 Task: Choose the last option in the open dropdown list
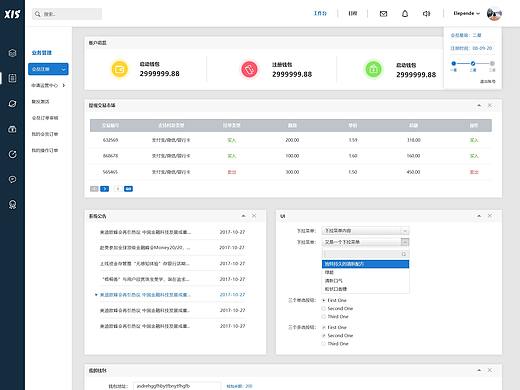[365, 289]
